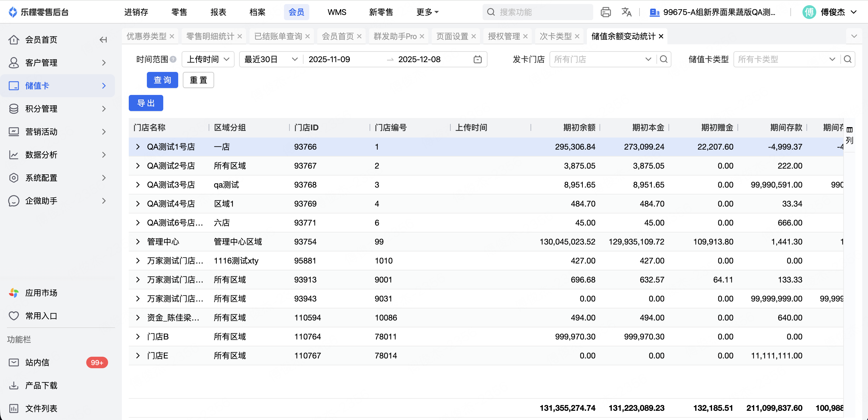Viewport: 868px width, 420px height.
Task: Click the help icon next to 时间范围
Action: [x=173, y=59]
